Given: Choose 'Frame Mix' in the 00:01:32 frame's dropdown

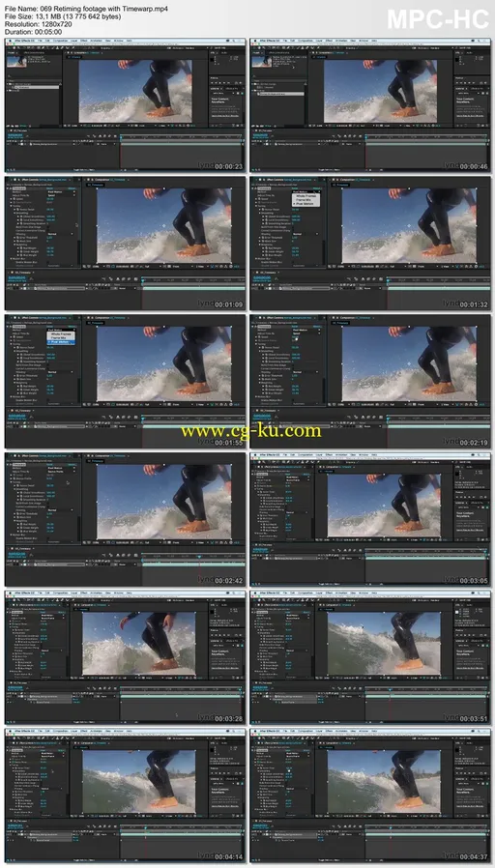Looking at the screenshot, I should (306, 200).
